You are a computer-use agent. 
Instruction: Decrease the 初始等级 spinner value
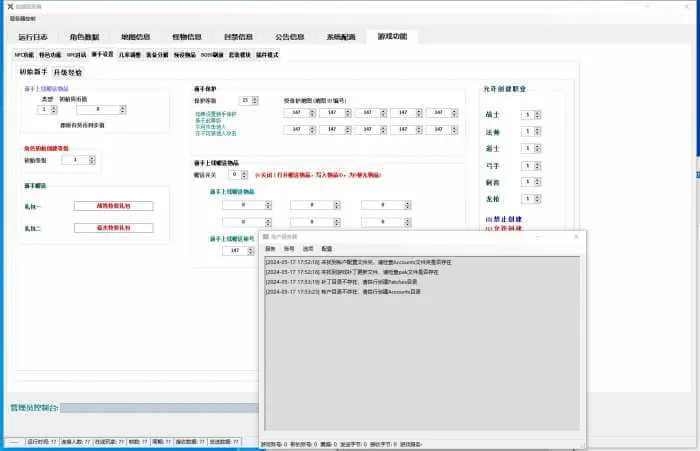click(92, 162)
